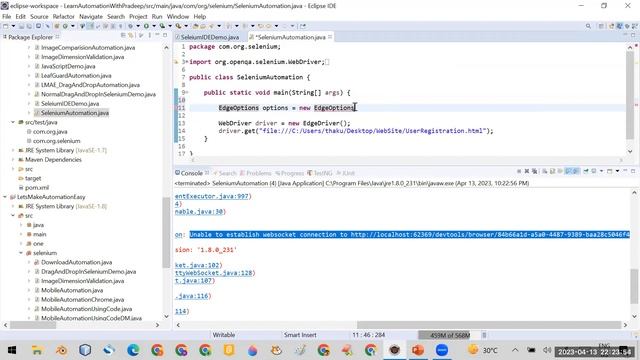The width and height of the screenshot is (640, 360).
Task: Select DownloadAutomation.java in Package Explorer
Action: [x=76, y=262]
